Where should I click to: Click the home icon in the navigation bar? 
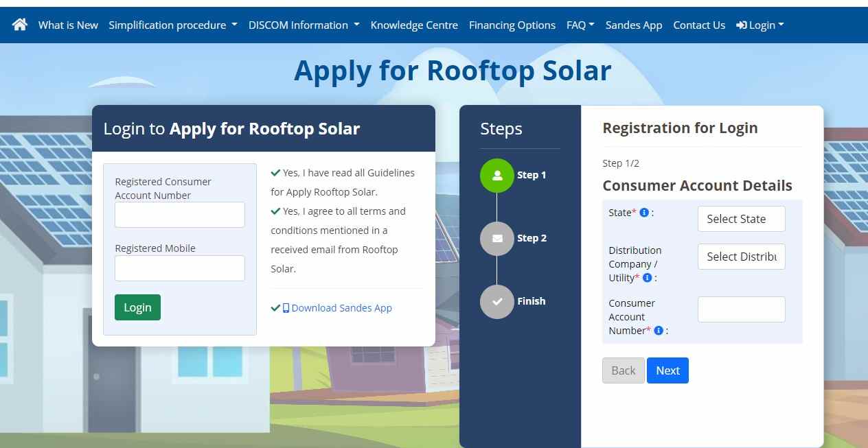(x=19, y=25)
